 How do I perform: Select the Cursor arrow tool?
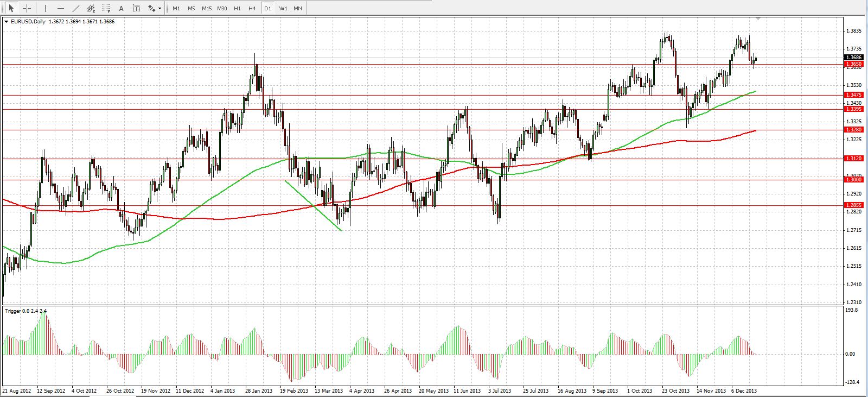(x=11, y=8)
